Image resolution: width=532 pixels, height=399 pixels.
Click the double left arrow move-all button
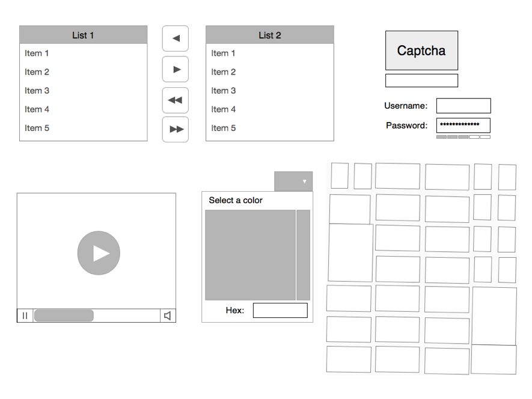pos(176,100)
